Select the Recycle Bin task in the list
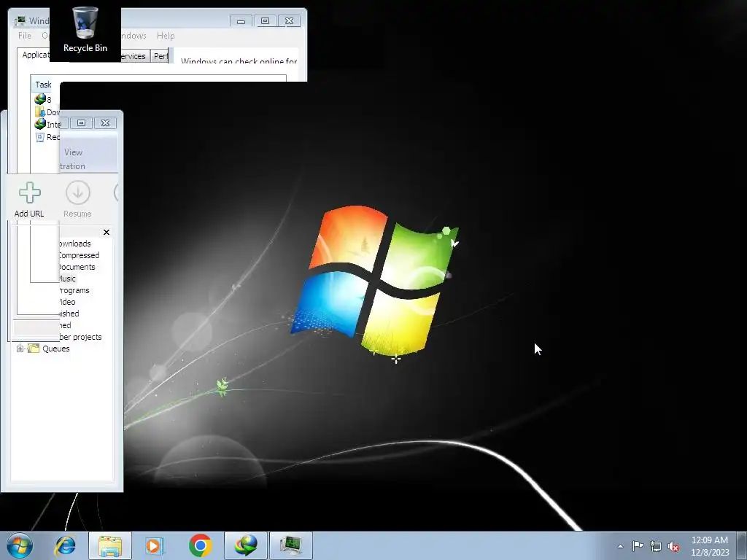 [x=47, y=137]
